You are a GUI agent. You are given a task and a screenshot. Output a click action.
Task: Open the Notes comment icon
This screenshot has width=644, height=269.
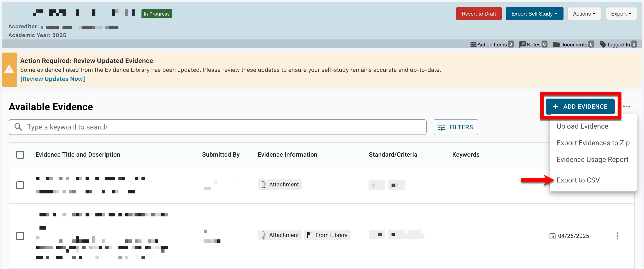(x=522, y=44)
